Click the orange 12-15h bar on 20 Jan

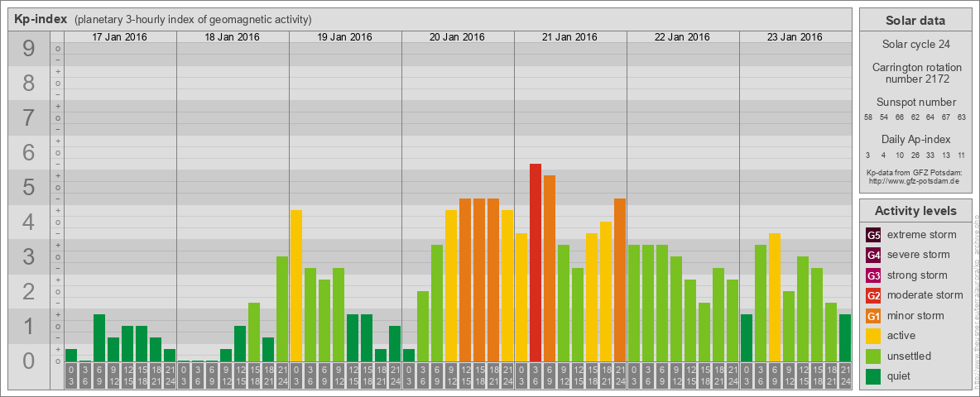pos(465,280)
